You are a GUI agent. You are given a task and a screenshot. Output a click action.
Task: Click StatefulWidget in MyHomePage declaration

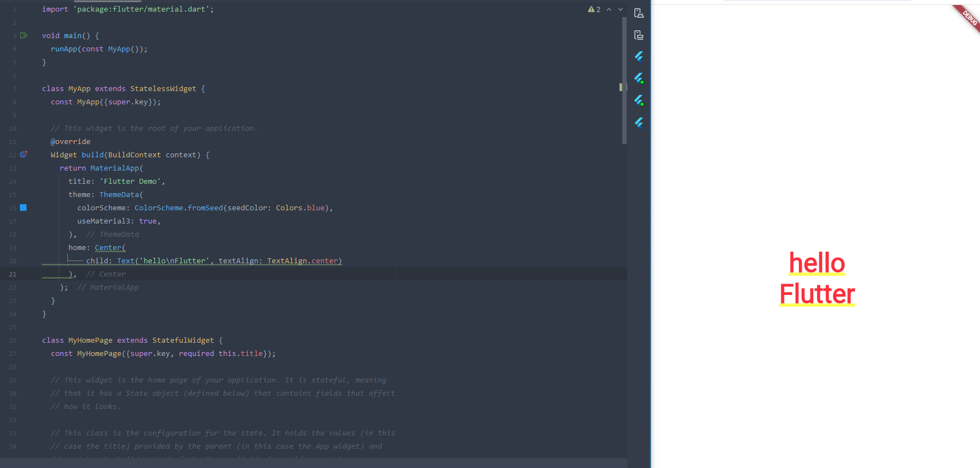point(183,341)
